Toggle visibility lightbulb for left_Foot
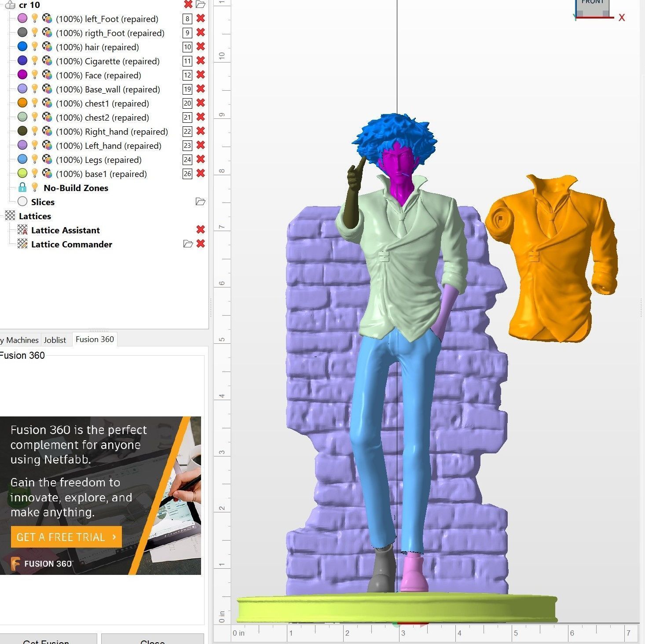Image resolution: width=645 pixels, height=644 pixels. 35,18
